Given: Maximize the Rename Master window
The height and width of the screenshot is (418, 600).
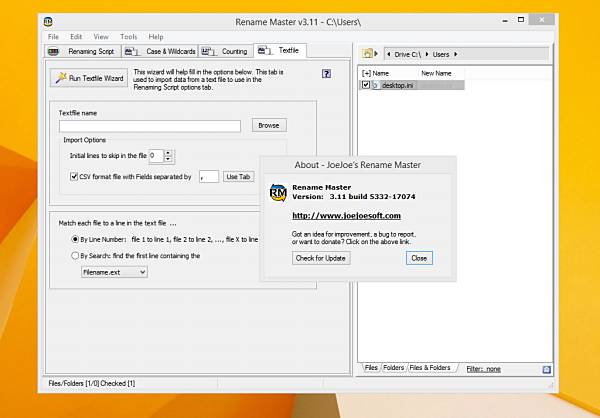Looking at the screenshot, I should [x=521, y=20].
